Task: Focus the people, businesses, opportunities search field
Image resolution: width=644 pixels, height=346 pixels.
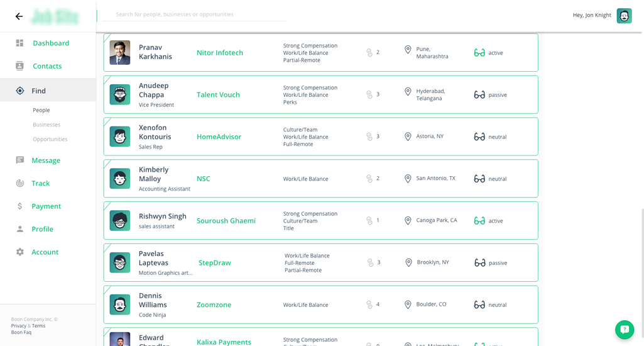Action: pyautogui.click(x=194, y=14)
